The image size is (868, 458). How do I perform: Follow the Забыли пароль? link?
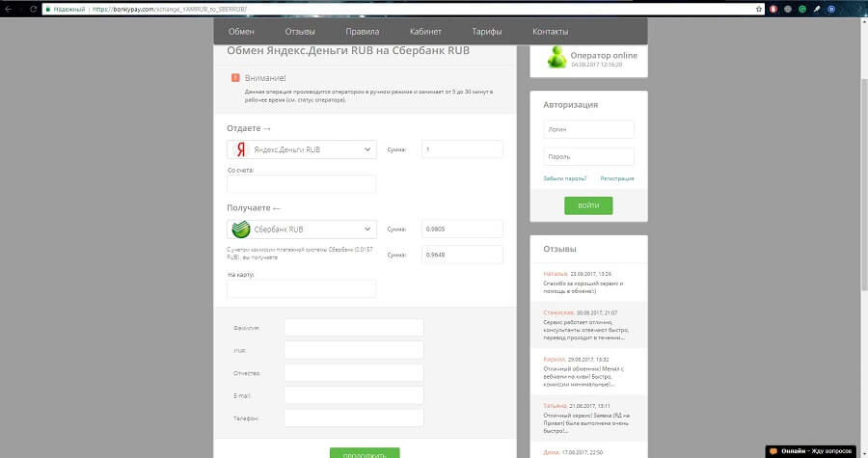tap(564, 178)
